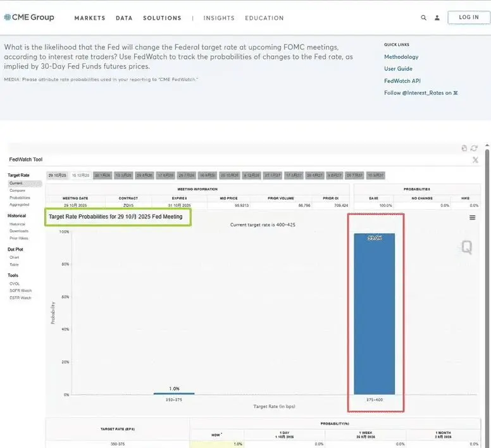Select the 10 12月25 meeting tab
491x448 pixels.
tap(80, 175)
